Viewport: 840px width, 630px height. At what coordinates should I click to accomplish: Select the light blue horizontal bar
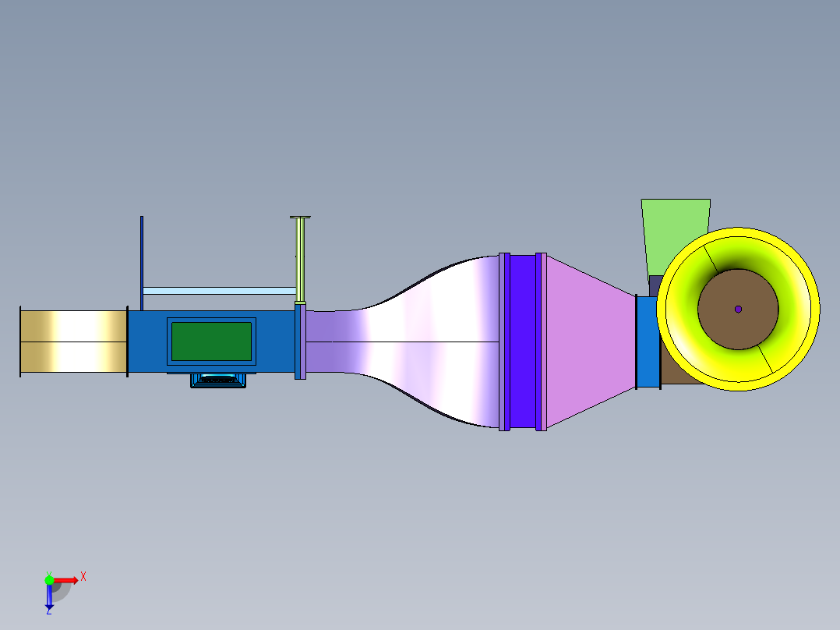(220, 291)
